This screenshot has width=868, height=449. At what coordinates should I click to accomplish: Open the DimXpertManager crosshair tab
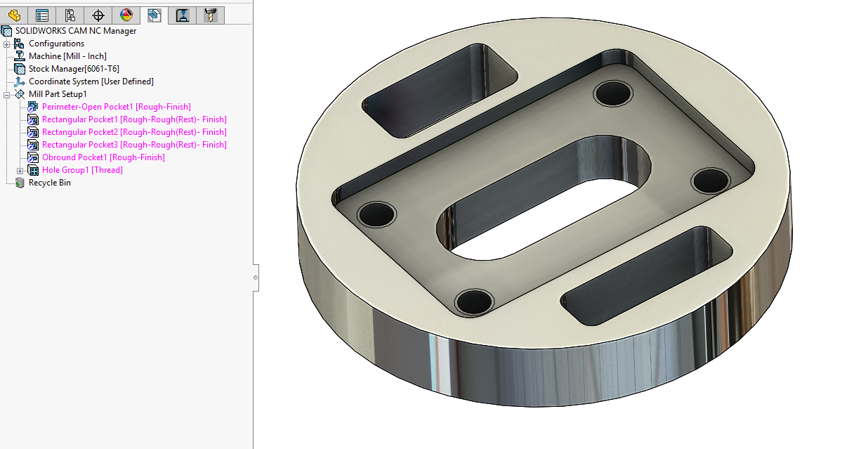coord(98,15)
